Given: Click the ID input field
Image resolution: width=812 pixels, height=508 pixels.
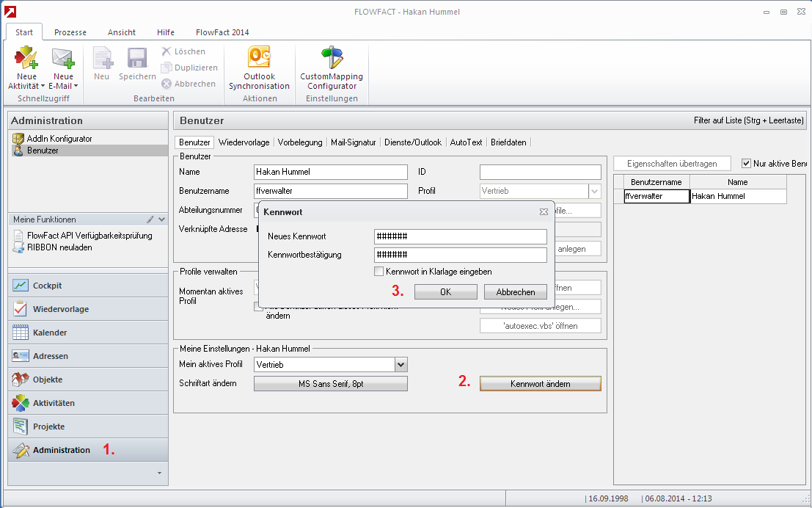Looking at the screenshot, I should point(540,172).
